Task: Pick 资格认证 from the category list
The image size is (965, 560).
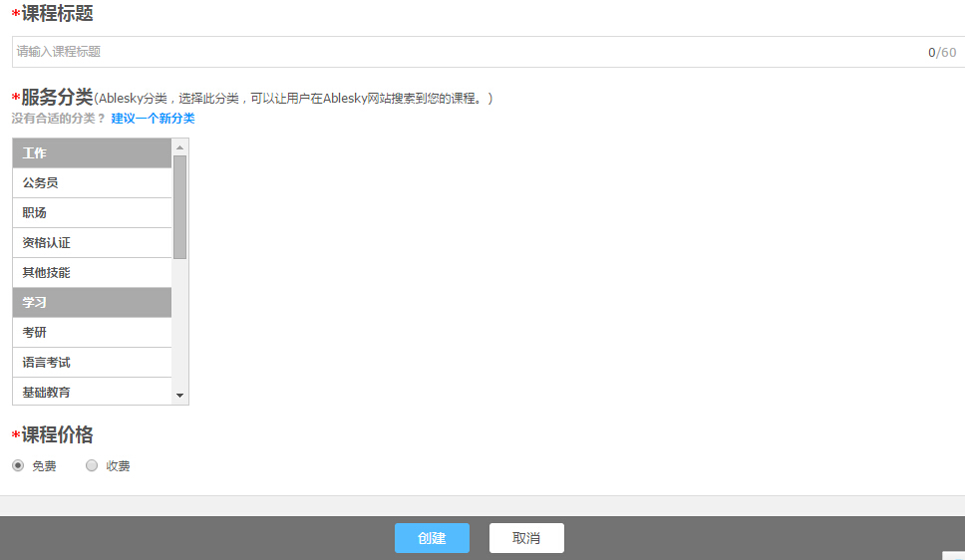Action: [x=92, y=243]
